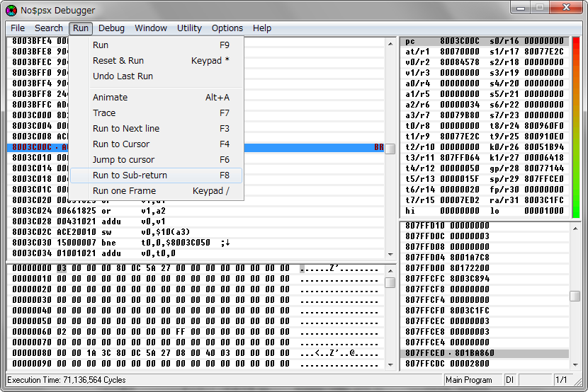
Task: Open the Search menu
Action: pyautogui.click(x=49, y=28)
